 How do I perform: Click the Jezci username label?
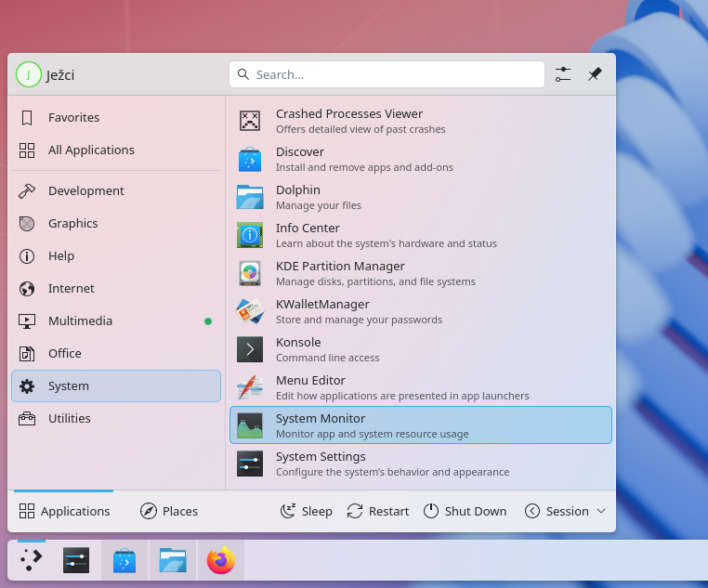[x=60, y=75]
